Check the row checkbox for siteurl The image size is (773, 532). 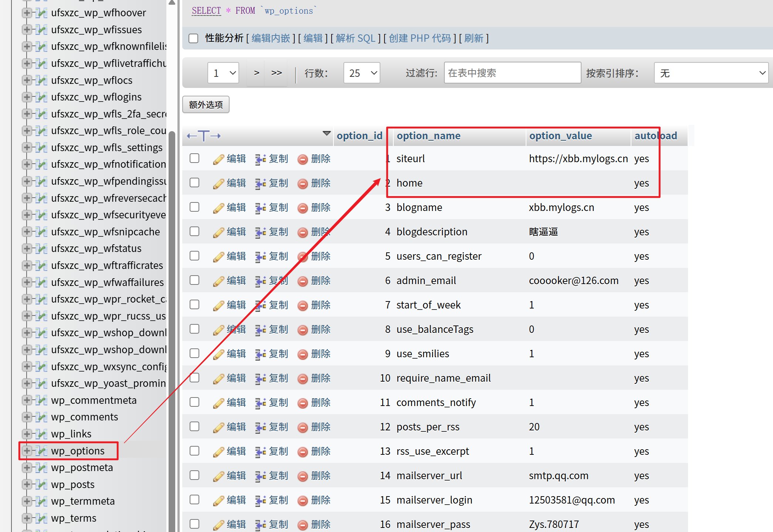pyautogui.click(x=194, y=158)
